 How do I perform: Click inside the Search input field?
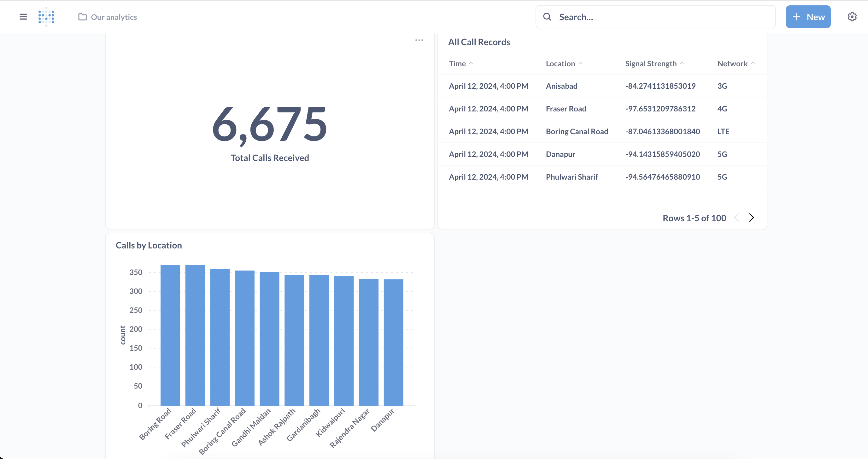[x=660, y=17]
